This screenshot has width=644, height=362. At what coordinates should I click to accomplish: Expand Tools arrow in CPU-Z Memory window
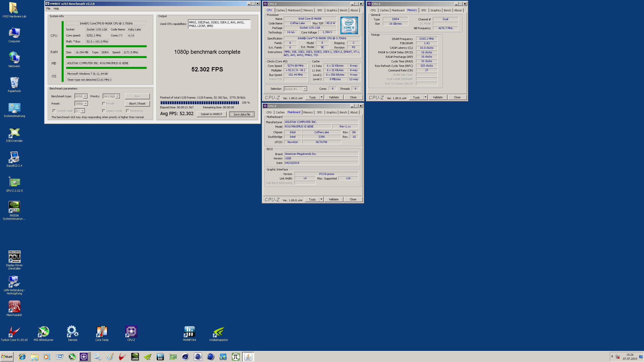[425, 97]
